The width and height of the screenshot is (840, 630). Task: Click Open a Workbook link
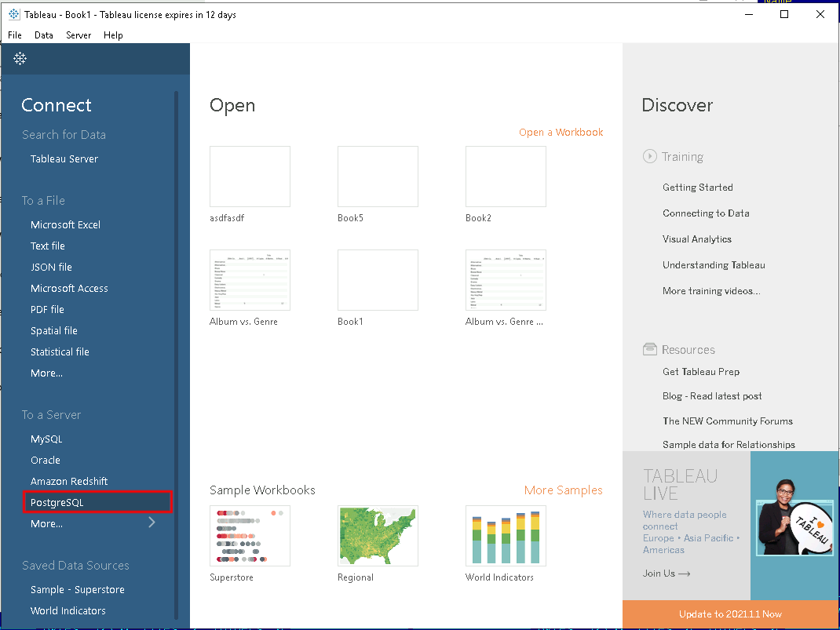561,133
